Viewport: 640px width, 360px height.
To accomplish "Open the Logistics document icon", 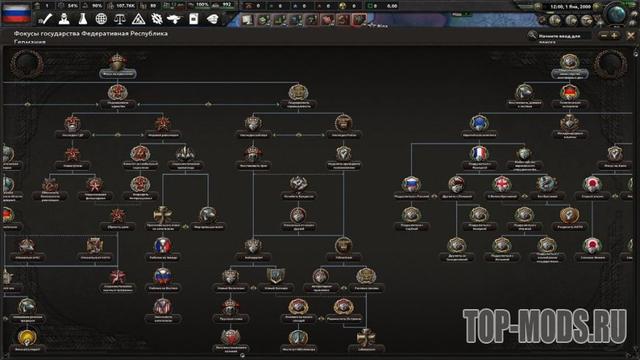I will coord(194,19).
